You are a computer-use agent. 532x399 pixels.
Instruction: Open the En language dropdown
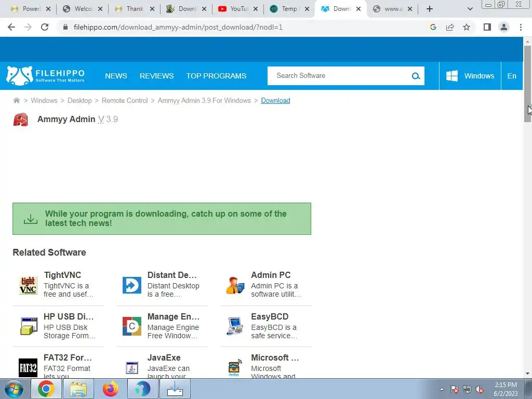click(x=512, y=76)
